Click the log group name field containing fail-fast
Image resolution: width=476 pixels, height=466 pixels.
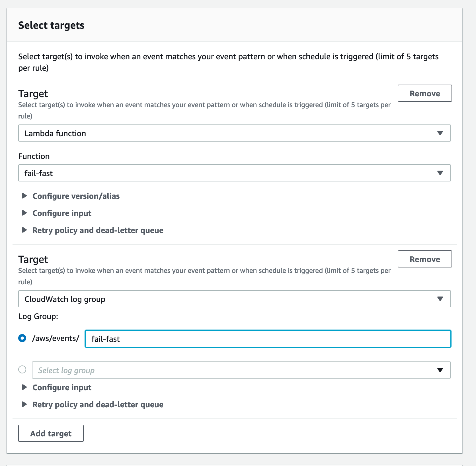[268, 339]
